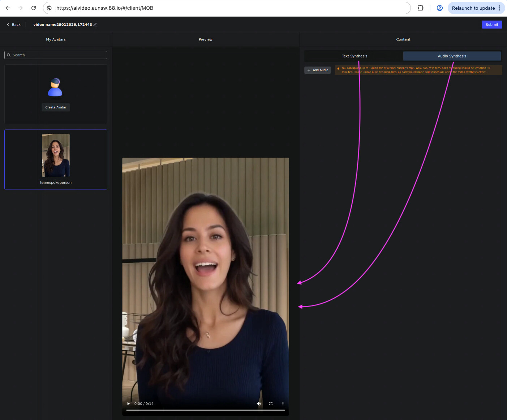
Task: Select the Audio Synthesis tab
Action: pos(452,56)
